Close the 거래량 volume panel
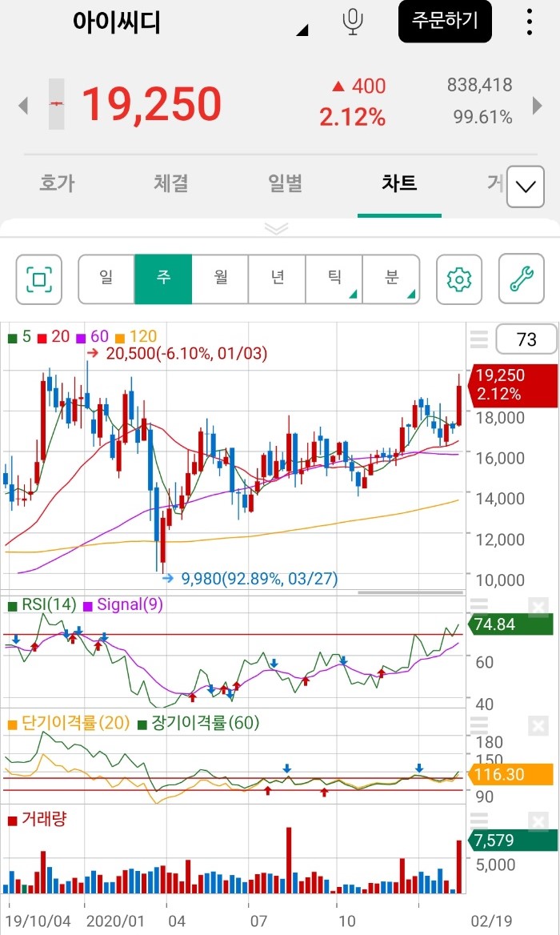Image resolution: width=560 pixels, height=935 pixels. tap(538, 821)
